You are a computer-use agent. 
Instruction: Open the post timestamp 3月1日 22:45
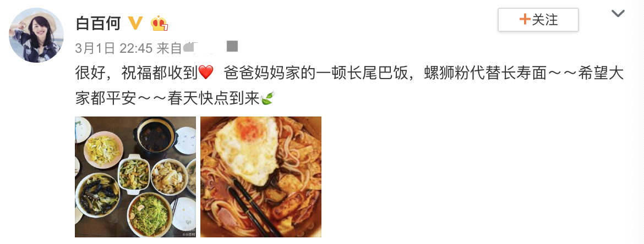(114, 48)
